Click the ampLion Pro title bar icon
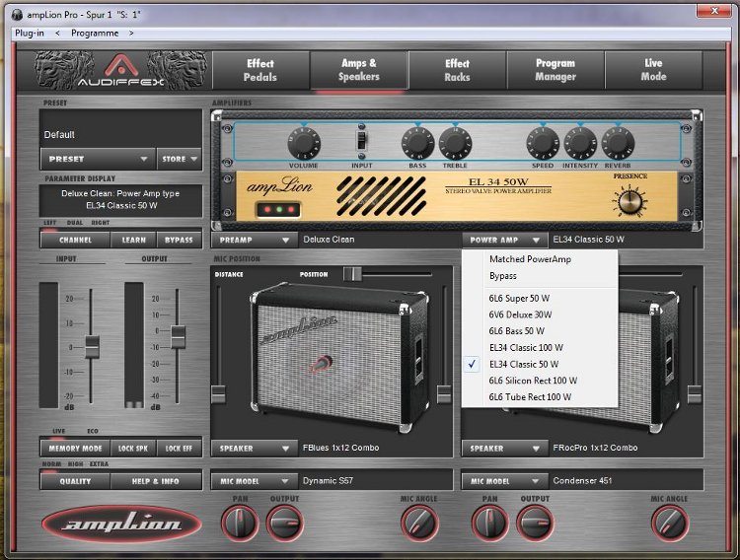 coord(18,15)
